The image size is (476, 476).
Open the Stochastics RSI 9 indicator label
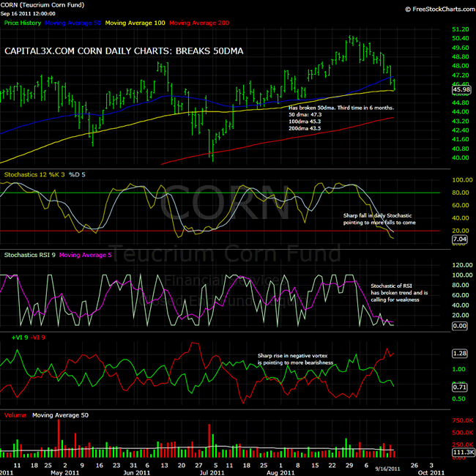[29, 254]
